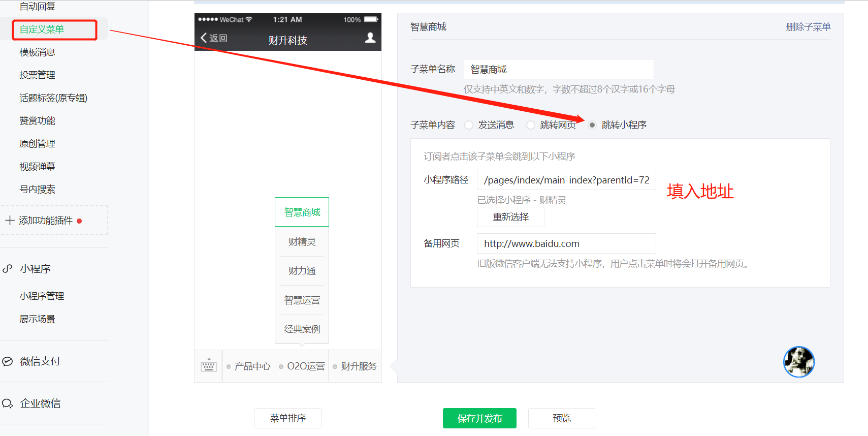Open 投票管理 in the sidebar
The width and height of the screenshot is (868, 436).
[x=37, y=75]
